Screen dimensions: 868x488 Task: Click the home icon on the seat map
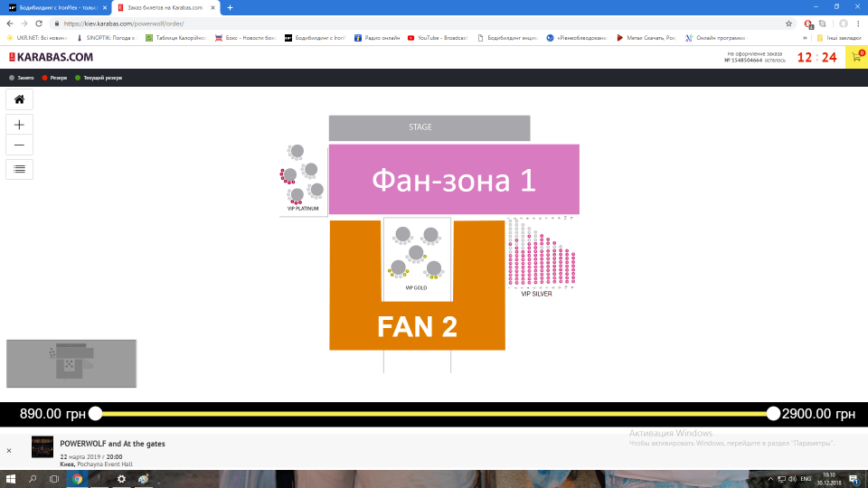(x=19, y=99)
